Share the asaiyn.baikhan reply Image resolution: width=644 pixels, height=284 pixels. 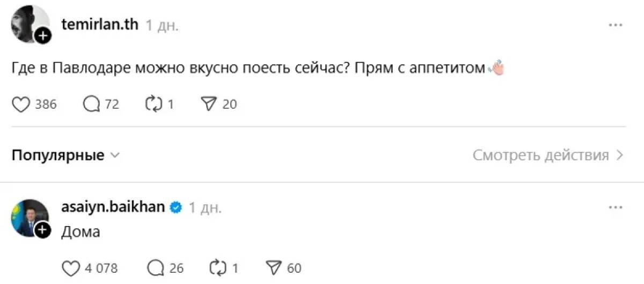coord(274,267)
